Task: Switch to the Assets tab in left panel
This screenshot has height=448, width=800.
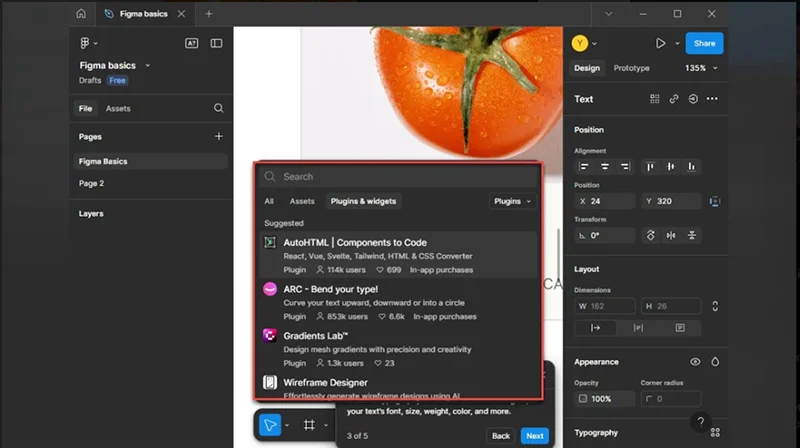Action: click(118, 109)
